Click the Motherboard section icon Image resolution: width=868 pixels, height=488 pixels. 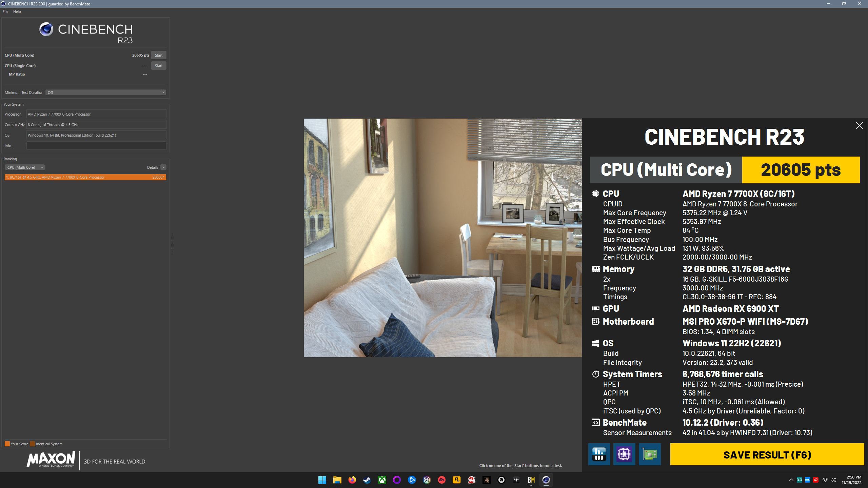(x=596, y=321)
